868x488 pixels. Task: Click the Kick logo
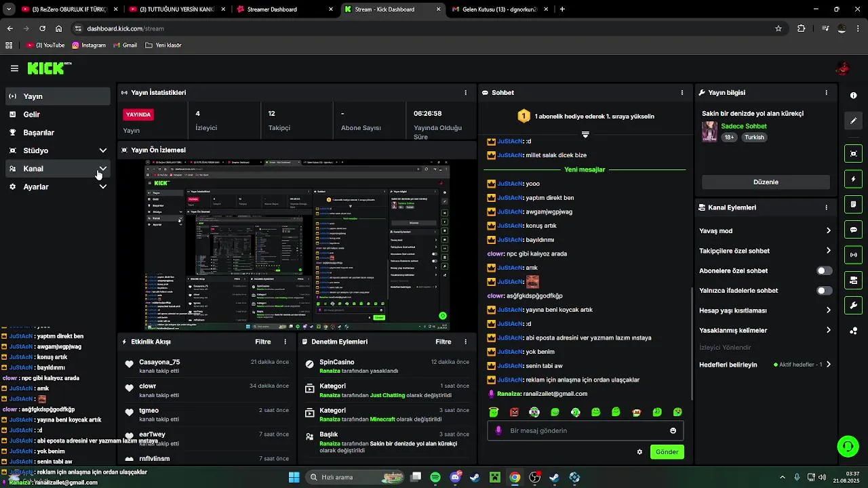click(49, 68)
